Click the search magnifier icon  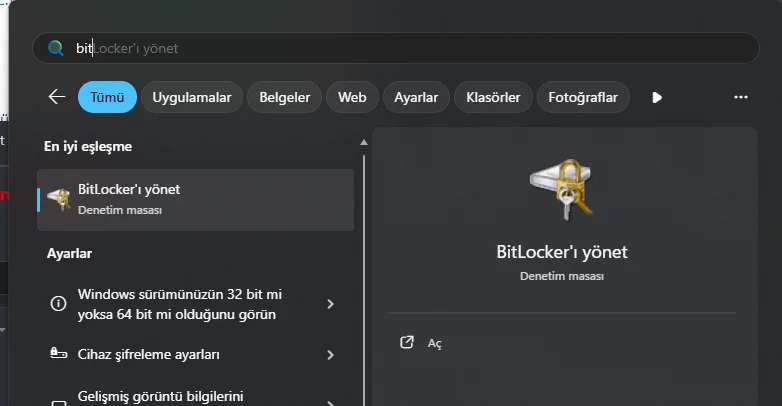pyautogui.click(x=55, y=48)
